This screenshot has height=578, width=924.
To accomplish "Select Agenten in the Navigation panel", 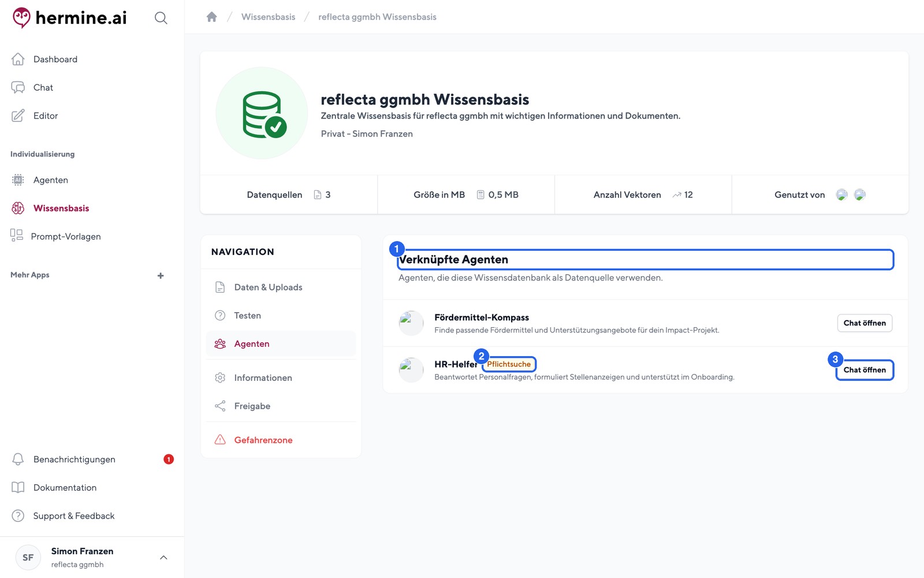I will (x=281, y=344).
